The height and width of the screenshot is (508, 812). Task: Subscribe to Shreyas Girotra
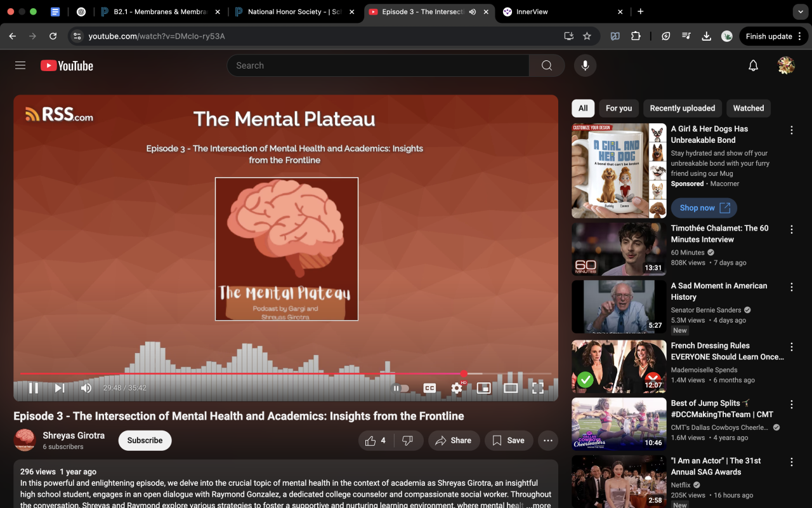coord(145,440)
